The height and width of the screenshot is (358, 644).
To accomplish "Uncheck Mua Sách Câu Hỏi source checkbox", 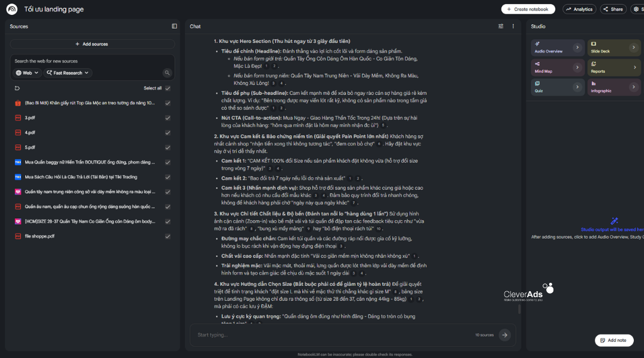I will point(168,177).
